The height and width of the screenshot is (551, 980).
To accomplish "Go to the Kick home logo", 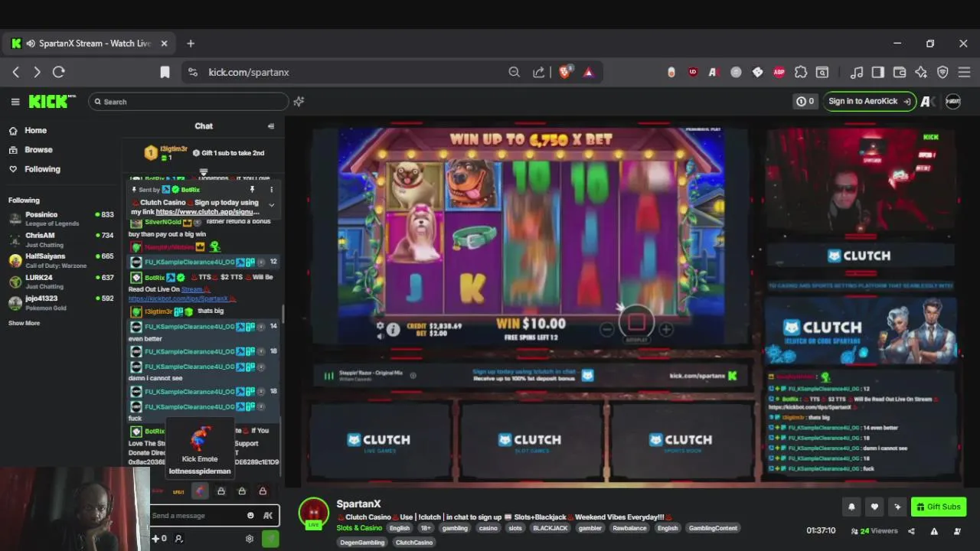I will [52, 101].
